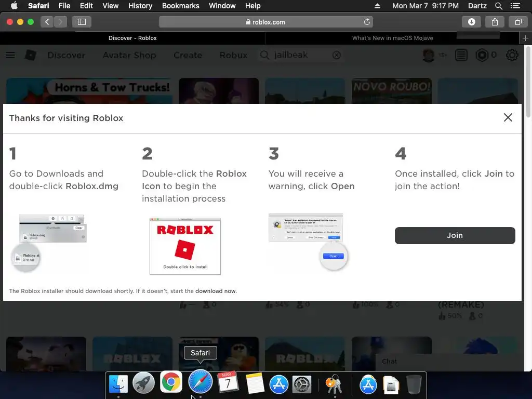Screen dimensions: 532x399
Task: Open Horns & Tow Trucks game thumbnail
Action: [x=89, y=91]
